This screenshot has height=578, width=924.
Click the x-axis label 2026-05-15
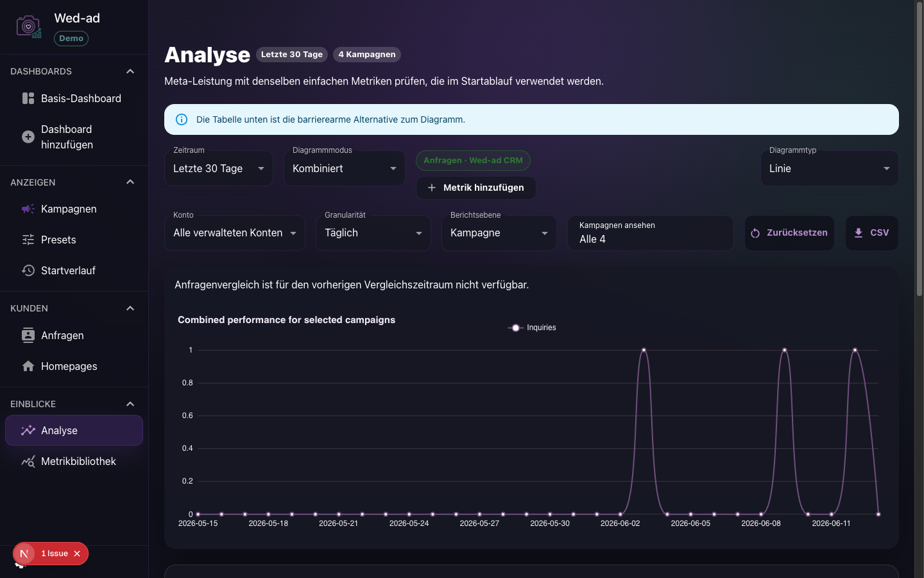(198, 523)
